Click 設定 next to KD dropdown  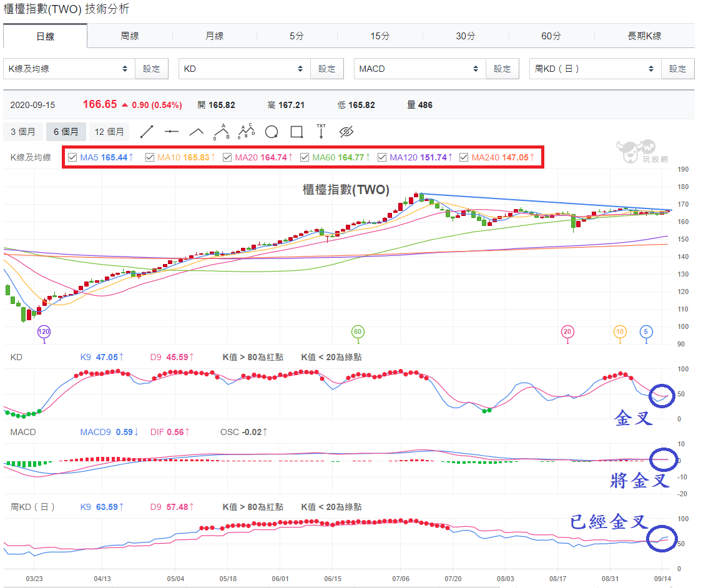(327, 69)
